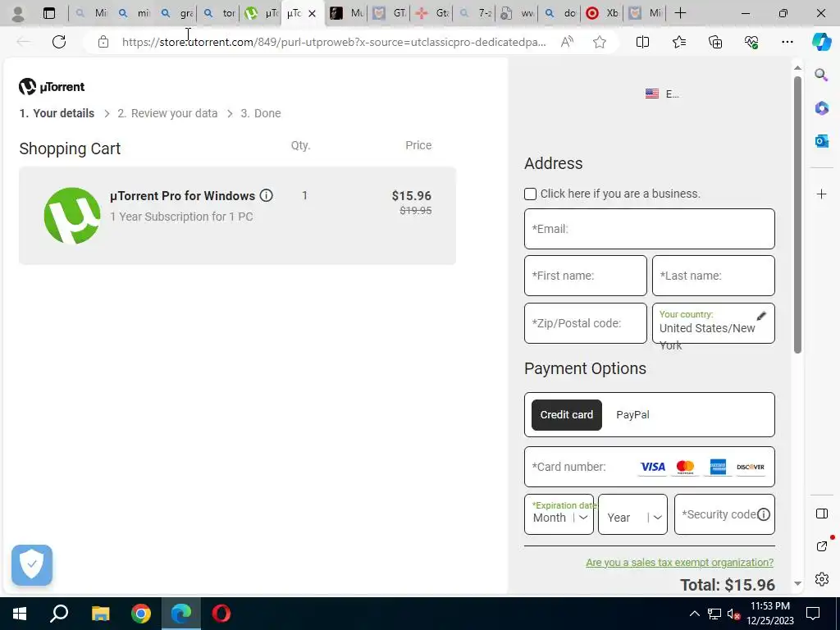Open Collections icon in toolbar

[715, 42]
